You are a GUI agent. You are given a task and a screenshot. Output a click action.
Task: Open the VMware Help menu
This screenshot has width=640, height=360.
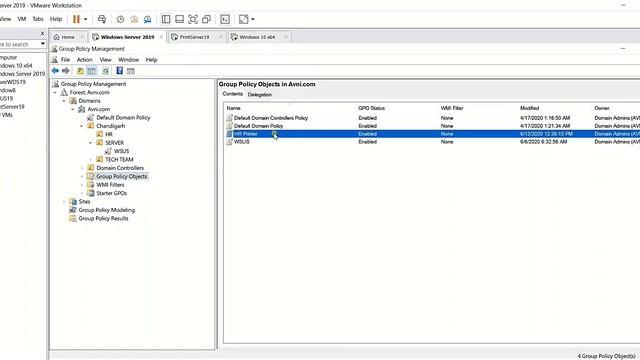56,19
